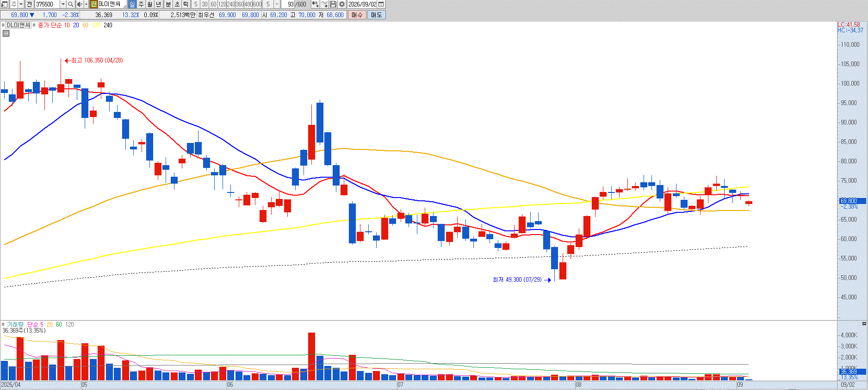Open the 주 dropdown arrow

pos(21,4)
